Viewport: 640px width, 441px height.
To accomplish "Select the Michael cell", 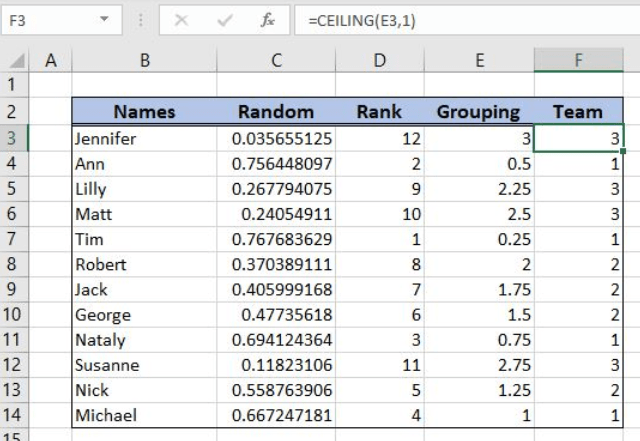I will (x=144, y=415).
